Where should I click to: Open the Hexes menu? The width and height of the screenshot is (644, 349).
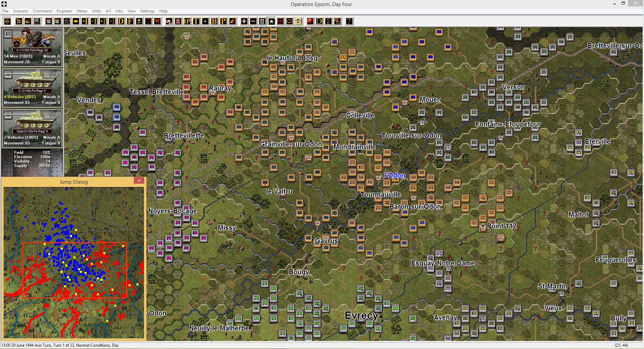point(82,11)
